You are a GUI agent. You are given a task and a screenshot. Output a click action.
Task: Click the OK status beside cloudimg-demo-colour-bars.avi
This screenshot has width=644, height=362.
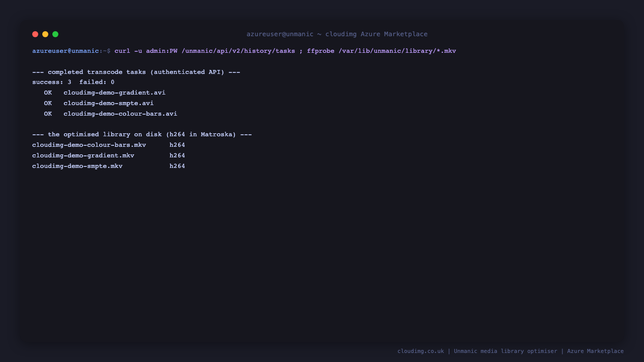[x=48, y=114]
